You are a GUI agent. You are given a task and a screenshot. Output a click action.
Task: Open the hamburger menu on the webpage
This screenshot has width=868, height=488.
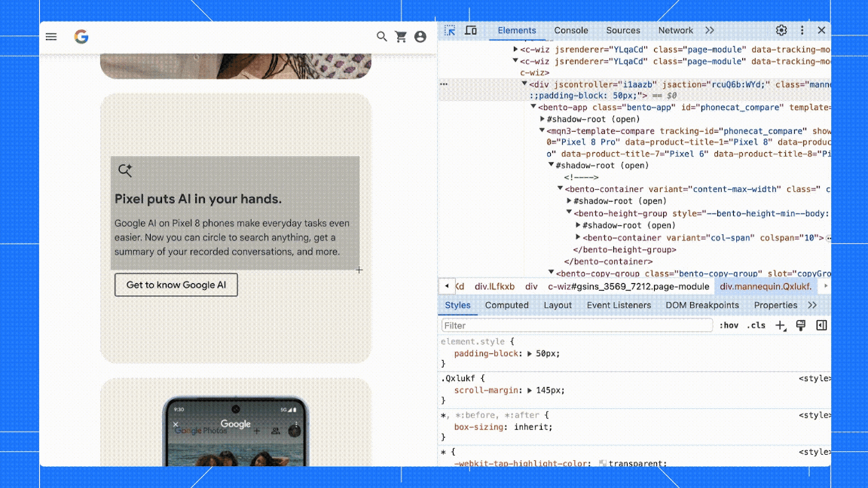click(51, 36)
